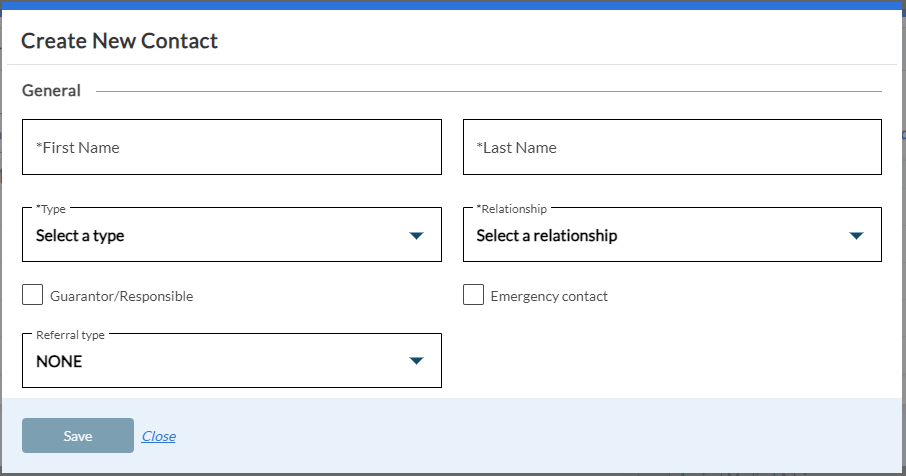
Task: Click the General section heading
Action: 51,91
